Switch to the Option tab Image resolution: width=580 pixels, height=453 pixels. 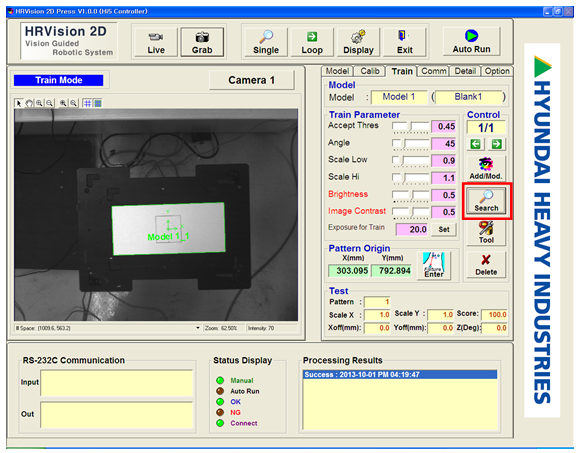[497, 71]
